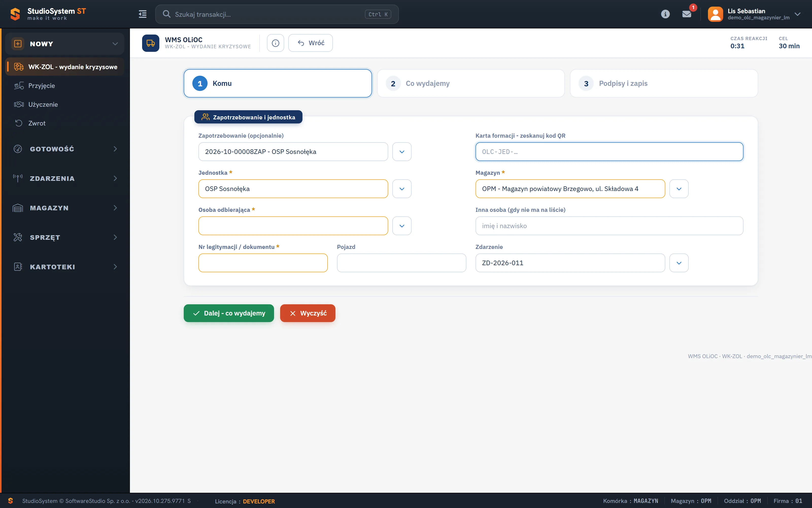This screenshot has width=812, height=508.
Task: Click the contact card icon next to KARTOTEKI
Action: (18, 267)
